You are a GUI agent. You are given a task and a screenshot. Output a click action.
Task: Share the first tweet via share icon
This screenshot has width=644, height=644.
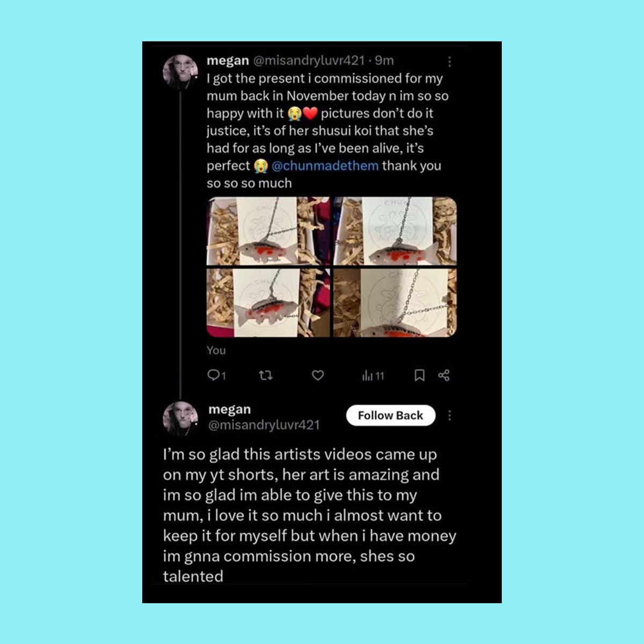tap(444, 375)
